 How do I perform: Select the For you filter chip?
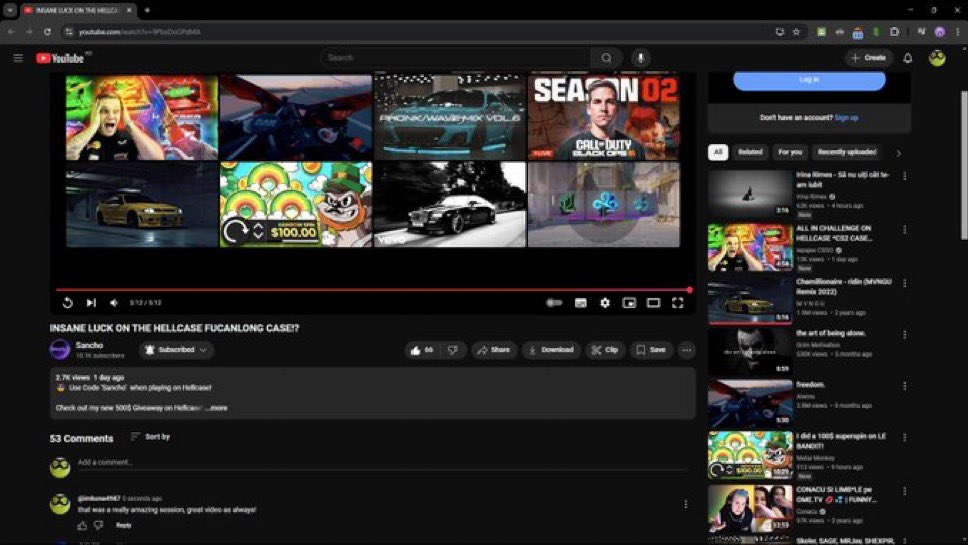[x=790, y=152]
